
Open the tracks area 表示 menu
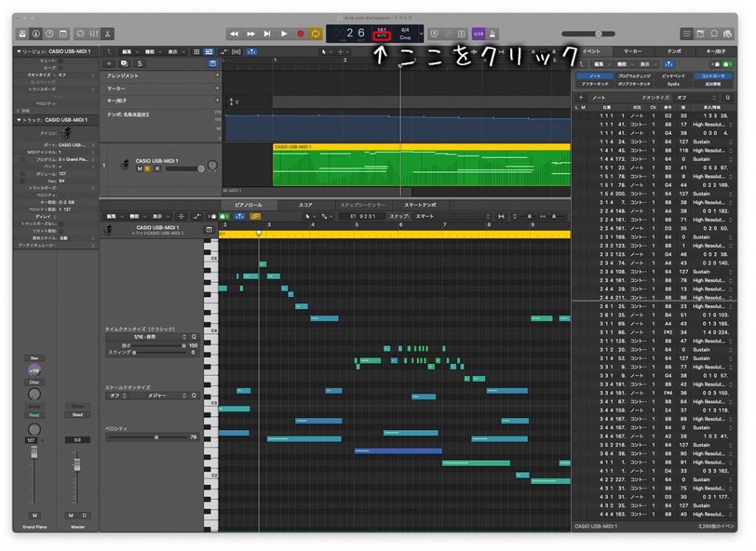click(x=175, y=52)
